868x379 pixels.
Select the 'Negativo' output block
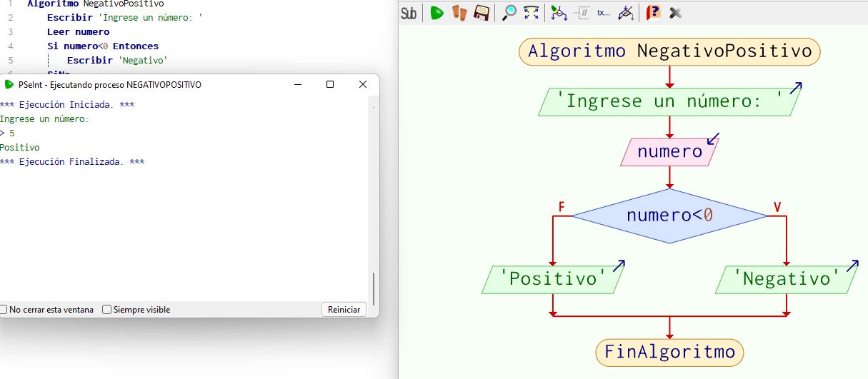[x=787, y=279]
